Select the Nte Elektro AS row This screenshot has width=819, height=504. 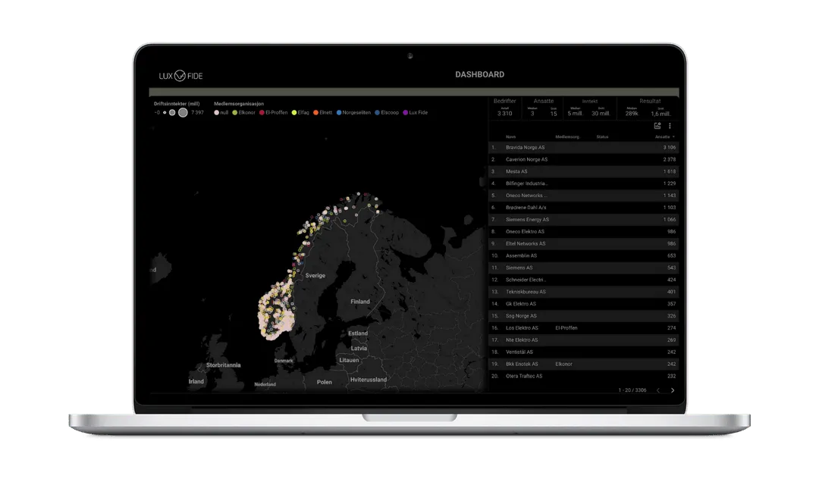[x=583, y=340]
